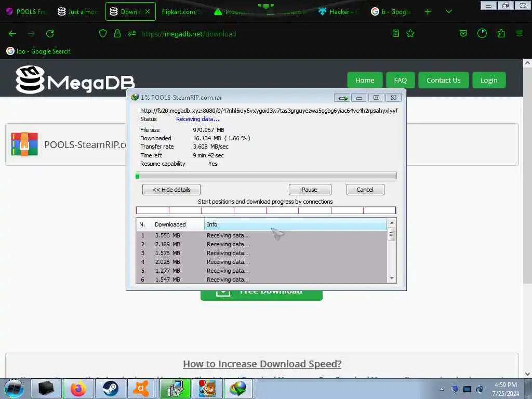Open the FAQ button

pyautogui.click(x=401, y=81)
